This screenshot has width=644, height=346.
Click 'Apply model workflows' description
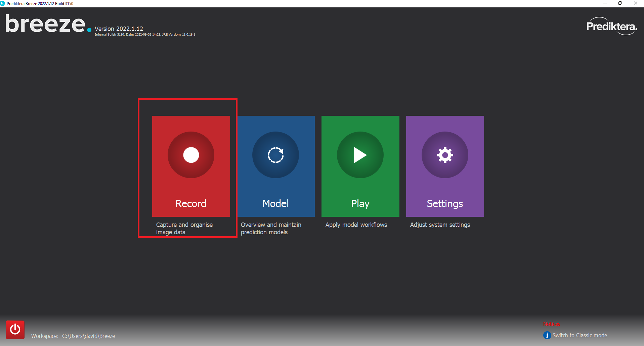[356, 225]
